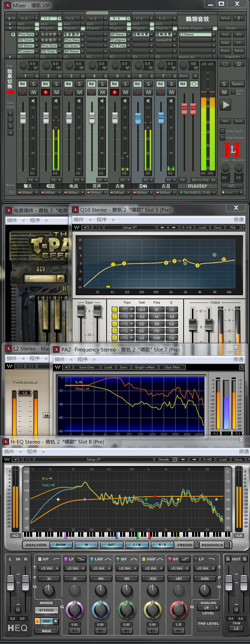Open track 5 Q10 Stereo plug-in dropdown
Viewport: 250px width, 644px height.
click(x=128, y=34)
